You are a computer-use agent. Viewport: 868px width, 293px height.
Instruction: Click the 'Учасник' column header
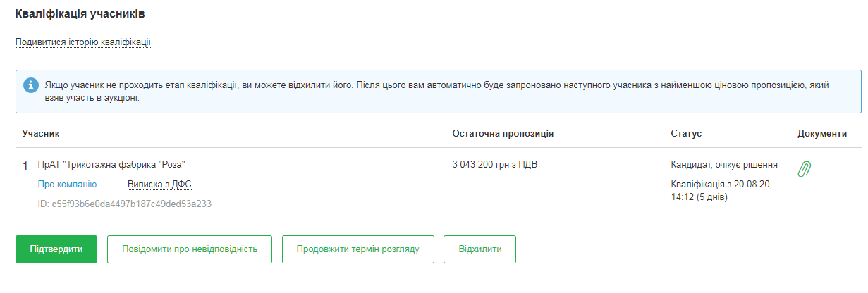click(41, 134)
